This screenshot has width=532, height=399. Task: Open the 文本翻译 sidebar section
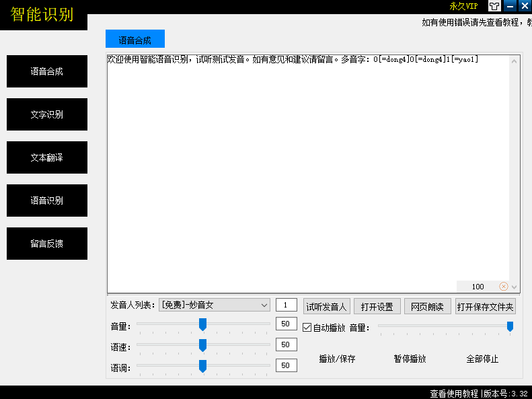click(47, 157)
